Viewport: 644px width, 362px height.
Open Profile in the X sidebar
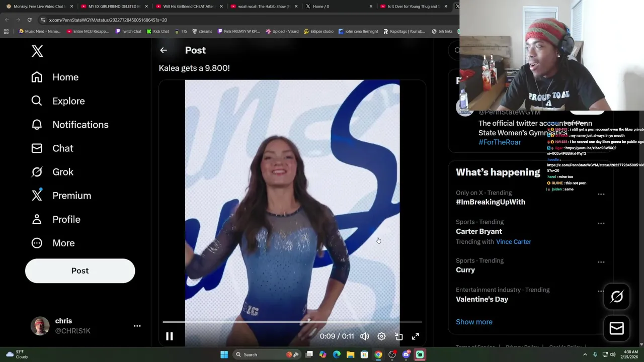55,219
